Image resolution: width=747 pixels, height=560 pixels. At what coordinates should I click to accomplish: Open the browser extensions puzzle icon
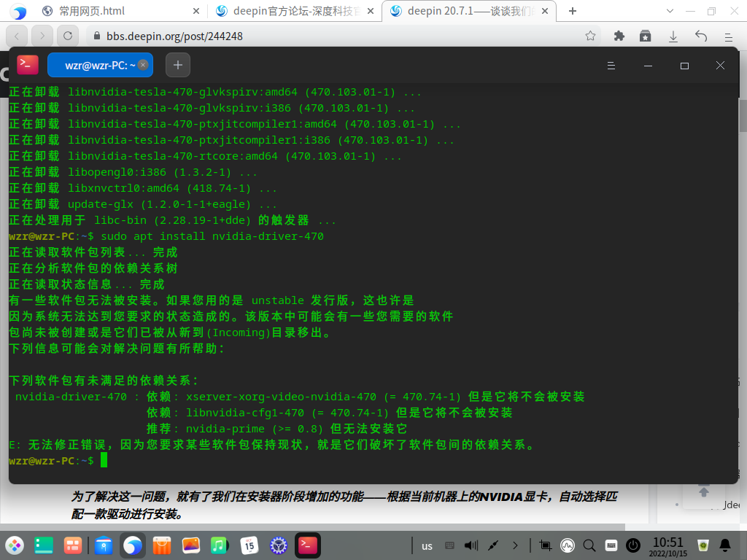click(x=619, y=36)
